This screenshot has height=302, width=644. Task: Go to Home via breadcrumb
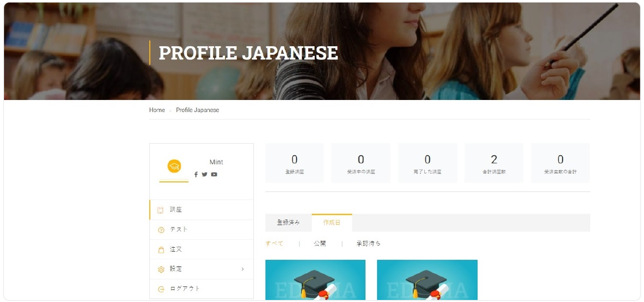click(x=157, y=110)
